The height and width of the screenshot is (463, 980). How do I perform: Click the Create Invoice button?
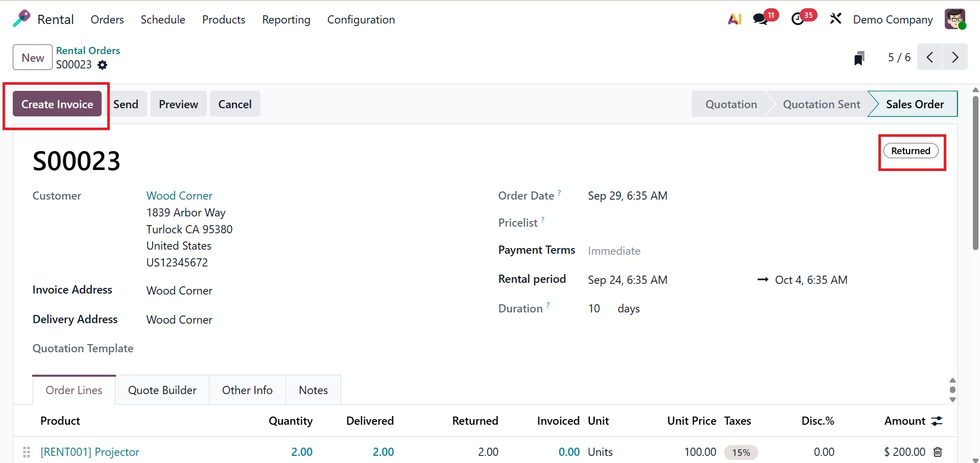[x=57, y=104]
